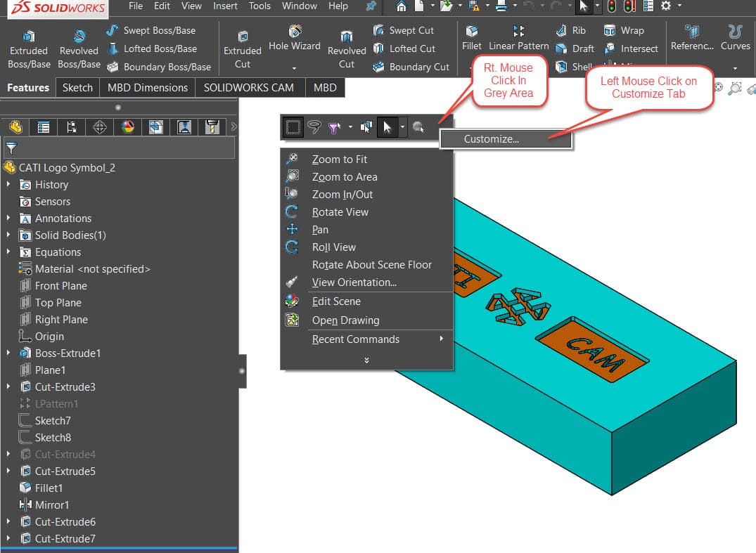
Task: Switch to the SOLIDWORKS CAM tab
Action: 249,88
